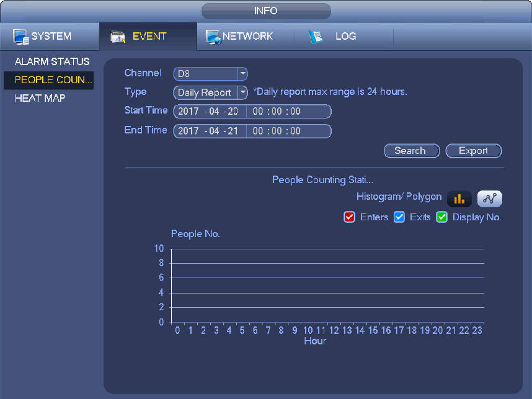Click the Search button

point(412,151)
